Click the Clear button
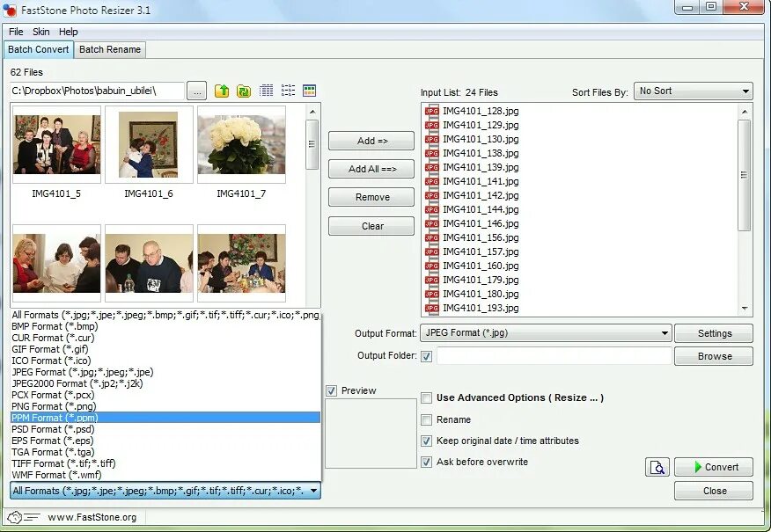This screenshot has width=771, height=532. (371, 227)
